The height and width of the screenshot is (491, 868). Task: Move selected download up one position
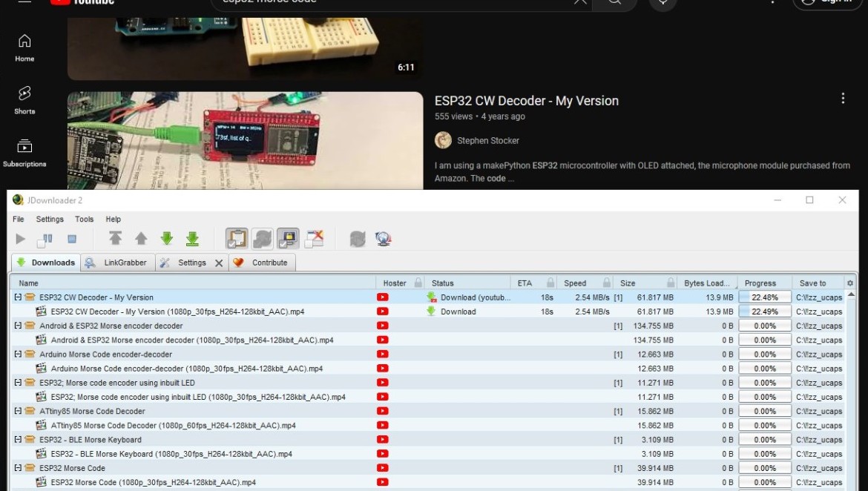[141, 239]
